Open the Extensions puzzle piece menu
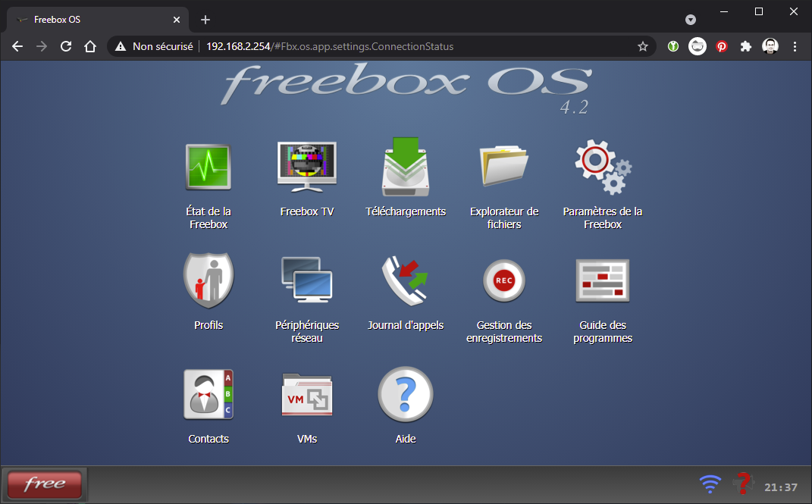This screenshot has height=504, width=812. point(746,46)
